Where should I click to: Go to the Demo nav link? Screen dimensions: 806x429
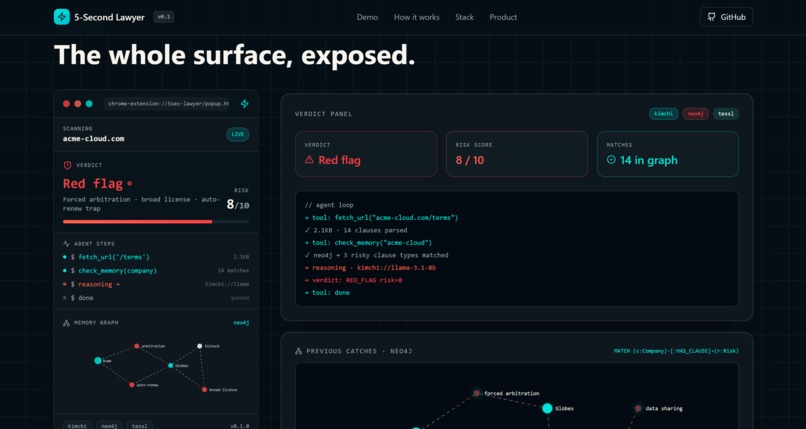pos(367,17)
